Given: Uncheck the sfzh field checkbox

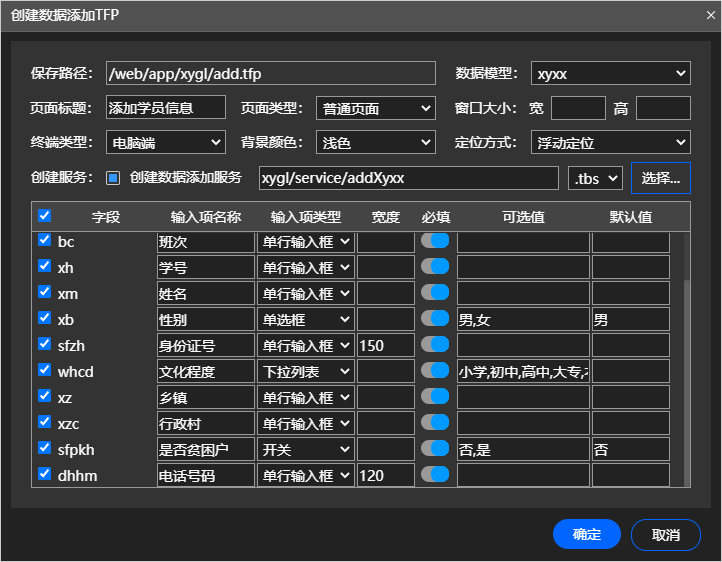Looking at the screenshot, I should (44, 344).
